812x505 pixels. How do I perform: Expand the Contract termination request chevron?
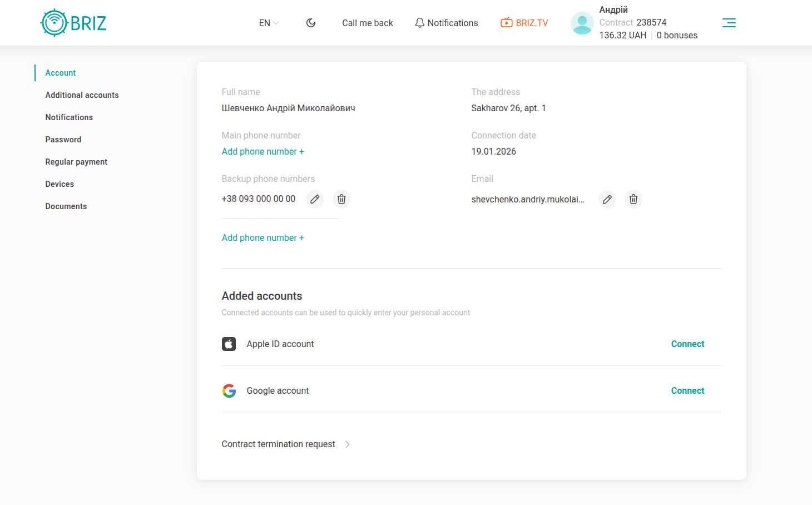(x=347, y=444)
